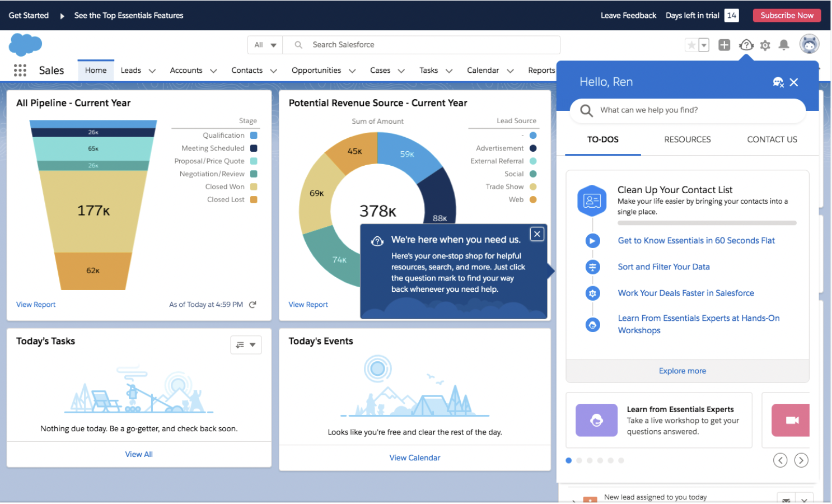Close the 'We're here when you need us' popup

537,234
